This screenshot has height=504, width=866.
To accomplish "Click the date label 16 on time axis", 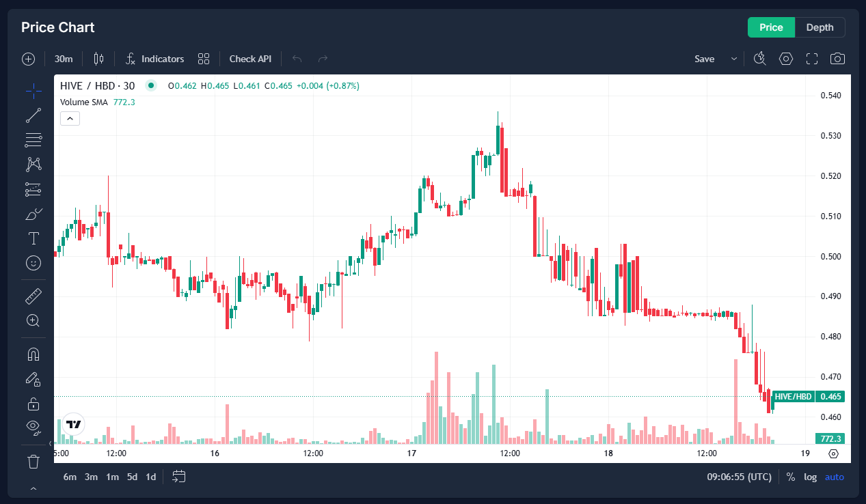I will (215, 453).
